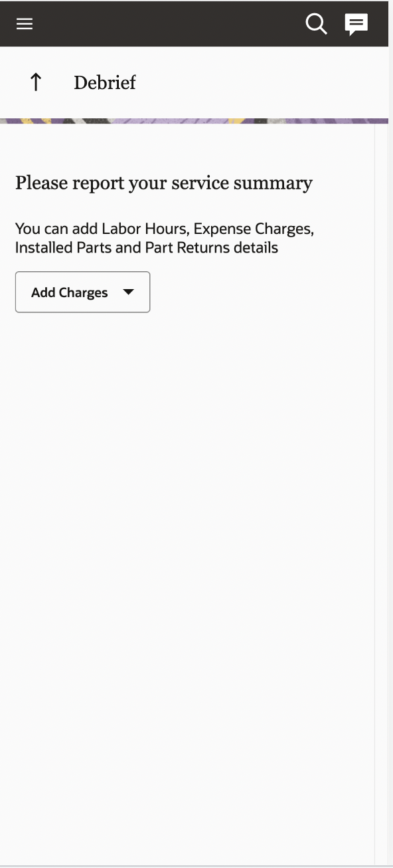Open the messages chat bubble icon
Image resolution: width=393 pixels, height=868 pixels.
[356, 25]
